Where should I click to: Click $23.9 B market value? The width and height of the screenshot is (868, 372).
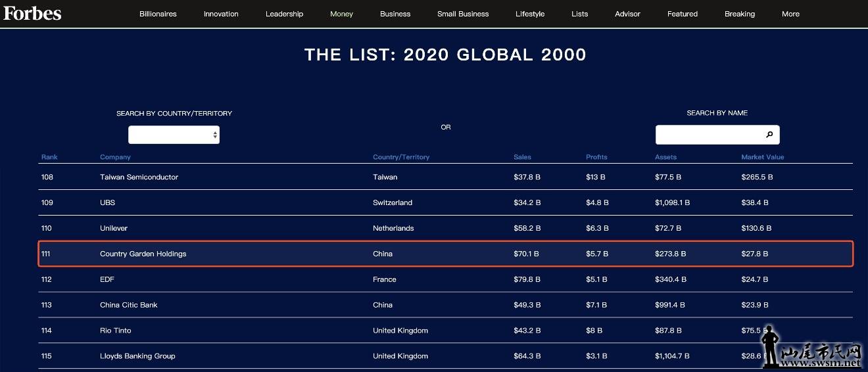click(754, 305)
